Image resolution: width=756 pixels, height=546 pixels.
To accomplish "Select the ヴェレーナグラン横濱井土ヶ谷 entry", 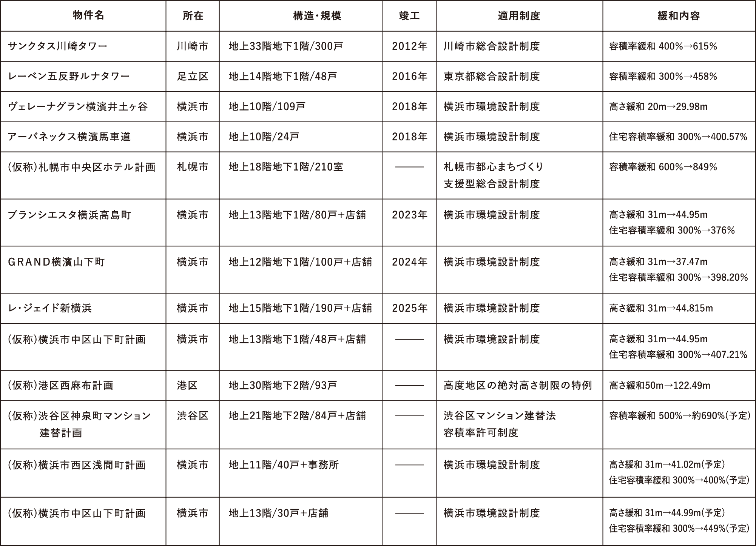I will [78, 107].
